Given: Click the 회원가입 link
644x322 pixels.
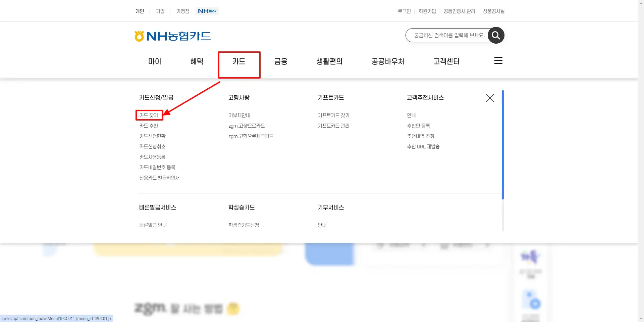Looking at the screenshot, I should (427, 11).
